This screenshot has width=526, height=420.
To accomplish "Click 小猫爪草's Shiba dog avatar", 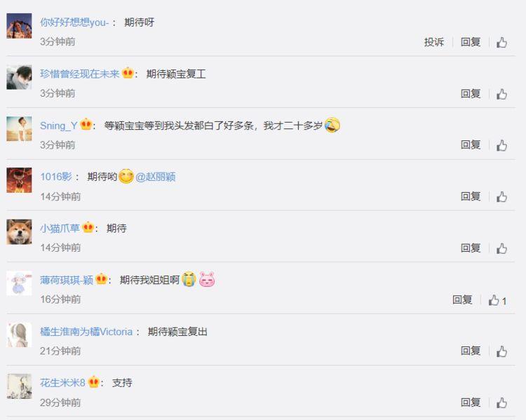I will (19, 232).
